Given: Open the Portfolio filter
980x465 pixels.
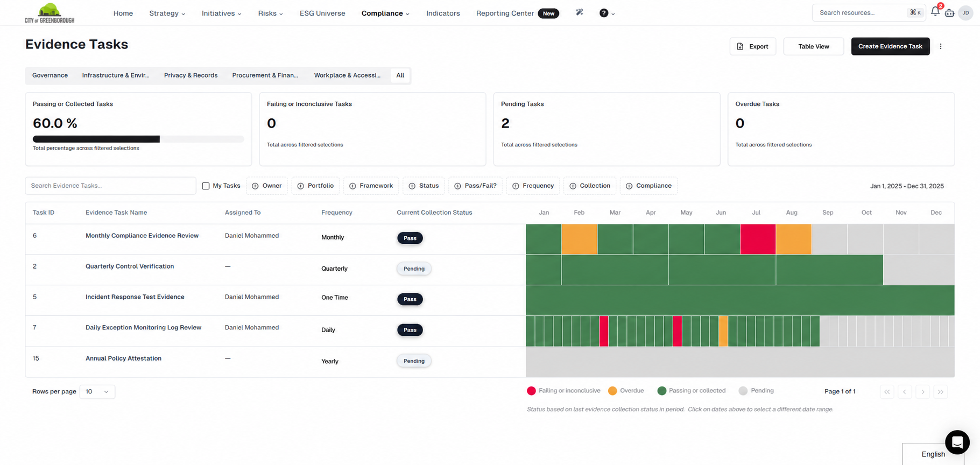Looking at the screenshot, I should 315,186.
